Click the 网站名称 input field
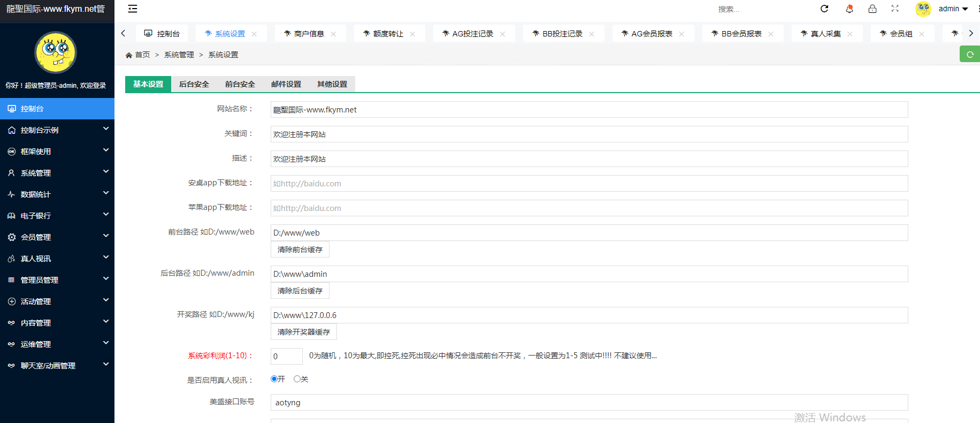This screenshot has width=980, height=423. coord(589,110)
